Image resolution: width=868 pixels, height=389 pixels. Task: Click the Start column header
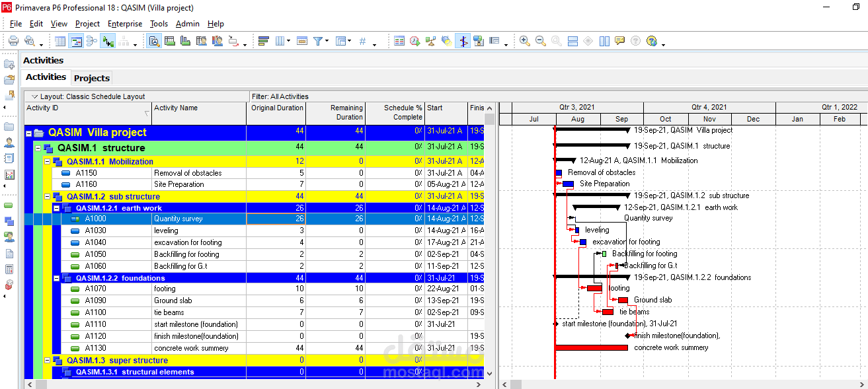click(446, 113)
